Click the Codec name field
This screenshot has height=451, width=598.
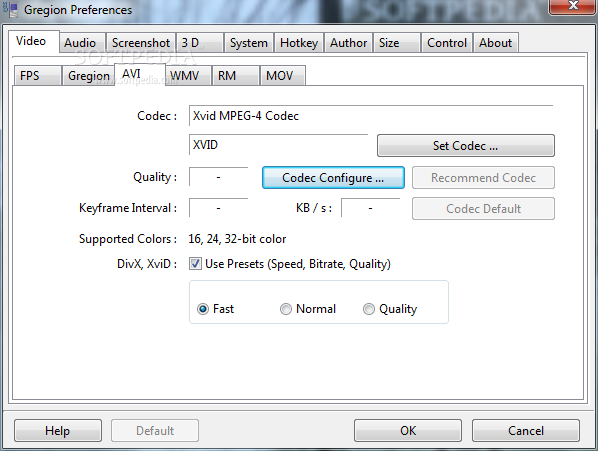pos(371,116)
